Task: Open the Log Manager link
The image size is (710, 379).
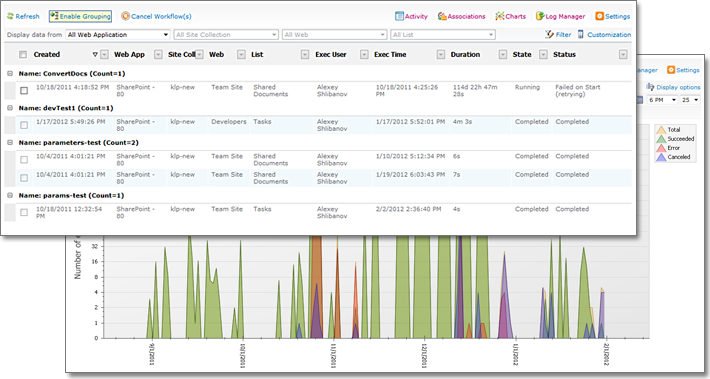Action: (x=565, y=16)
